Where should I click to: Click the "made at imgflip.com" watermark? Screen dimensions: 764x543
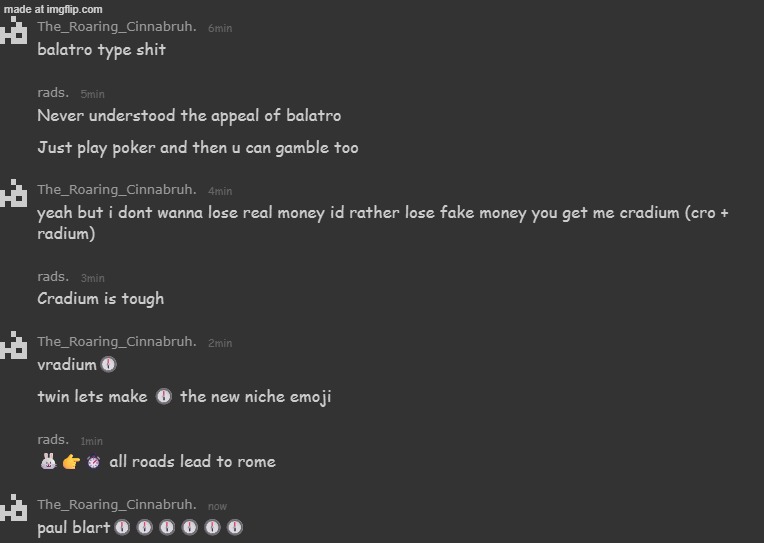(x=53, y=9)
